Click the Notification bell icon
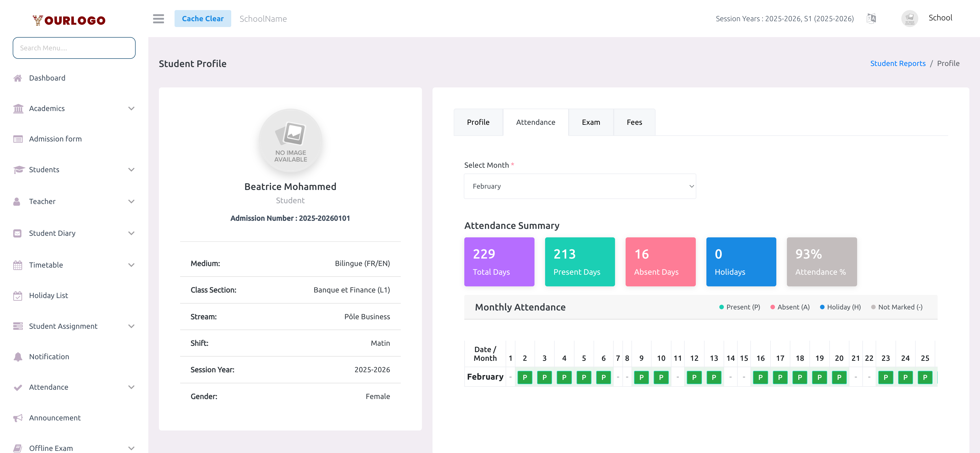 tap(17, 357)
